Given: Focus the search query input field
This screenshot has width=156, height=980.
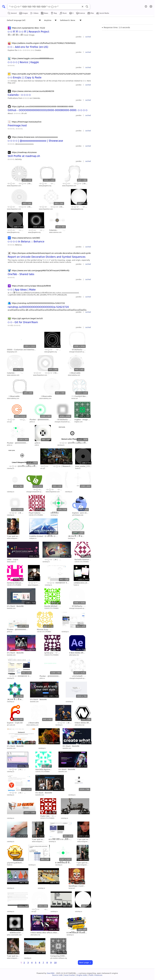Looking at the screenshot, I should tap(44, 6).
